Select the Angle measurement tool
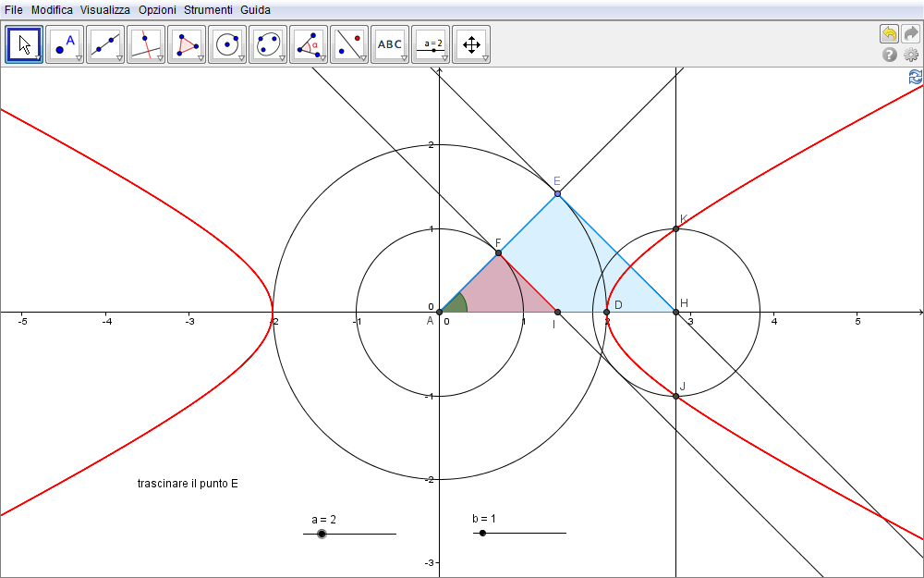The height and width of the screenshot is (578, 924). 309,43
